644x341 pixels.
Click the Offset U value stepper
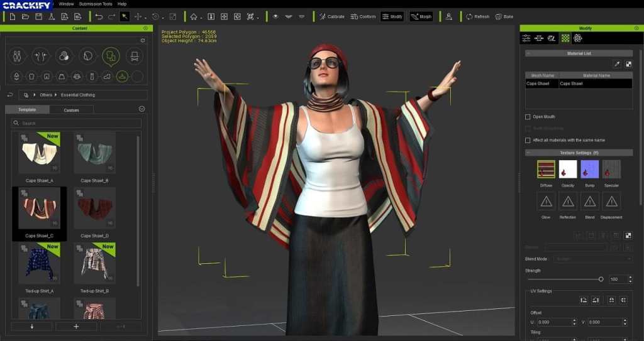pyautogui.click(x=574, y=322)
